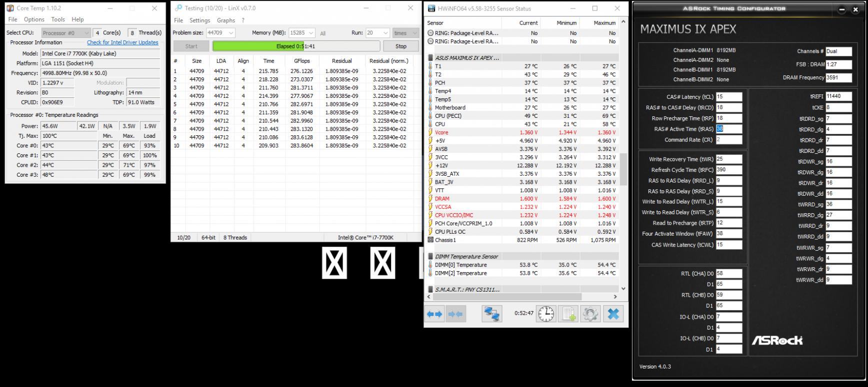
Task: Click the S.M.A.R.T. PNY CS1311 group icon
Action: point(430,290)
